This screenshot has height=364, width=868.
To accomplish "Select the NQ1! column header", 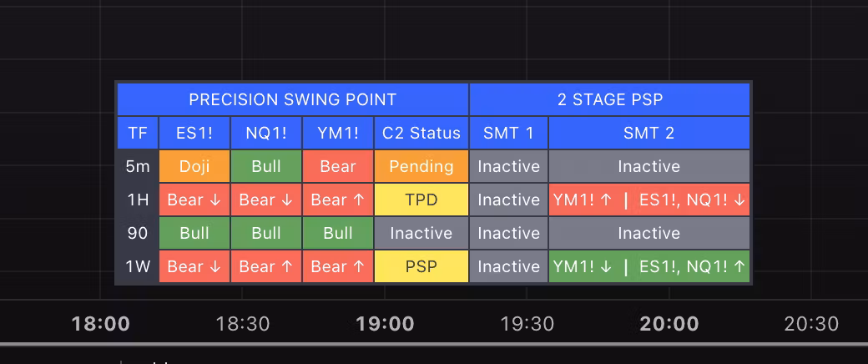I will pyautogui.click(x=265, y=133).
